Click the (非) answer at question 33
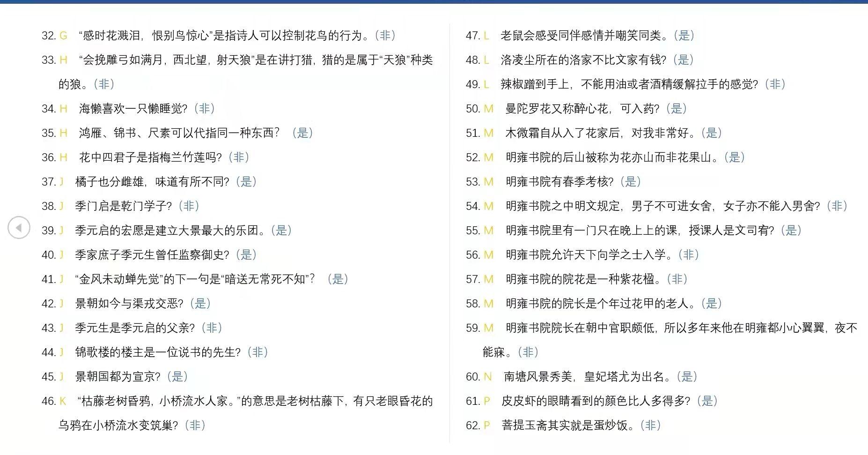This screenshot has height=455, width=868. (x=104, y=84)
